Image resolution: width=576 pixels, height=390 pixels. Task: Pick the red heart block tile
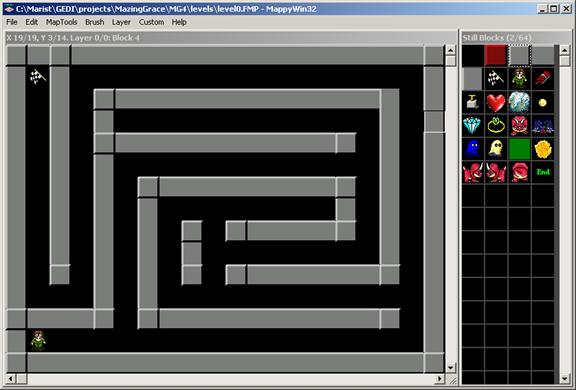[x=496, y=102]
